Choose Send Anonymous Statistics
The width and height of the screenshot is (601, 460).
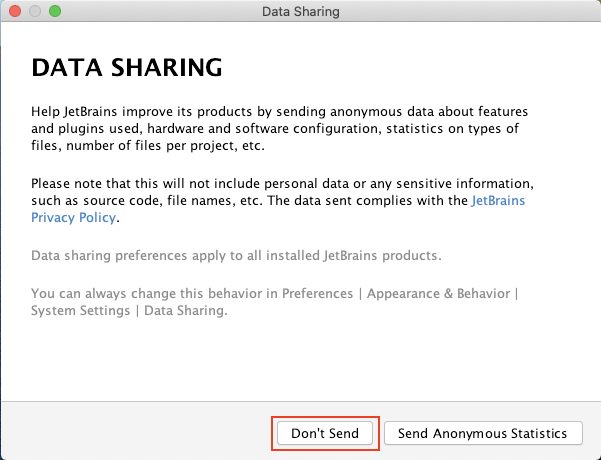point(483,433)
